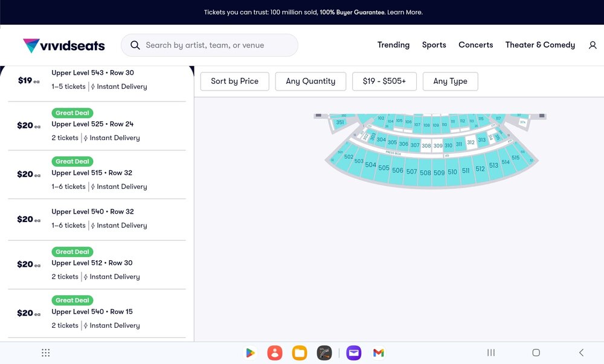This screenshot has width=604, height=364.
Task: Open the purple email app icon
Action: [353, 353]
